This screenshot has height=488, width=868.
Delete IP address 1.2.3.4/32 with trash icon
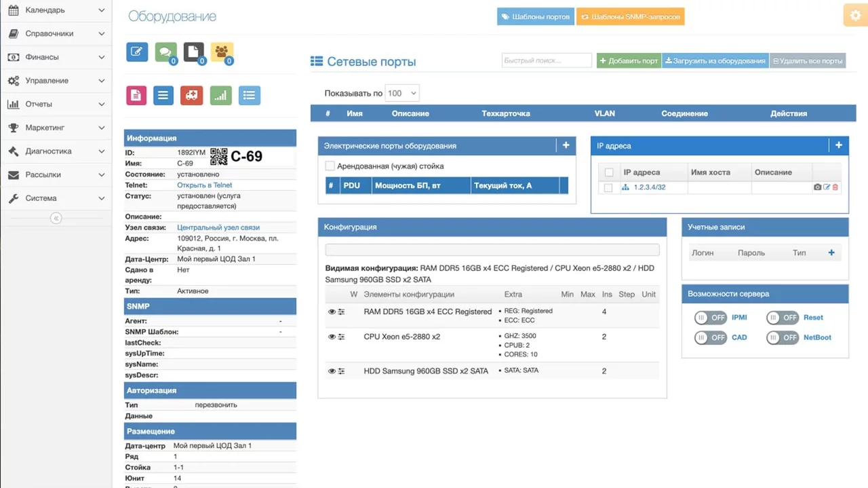[835, 187]
